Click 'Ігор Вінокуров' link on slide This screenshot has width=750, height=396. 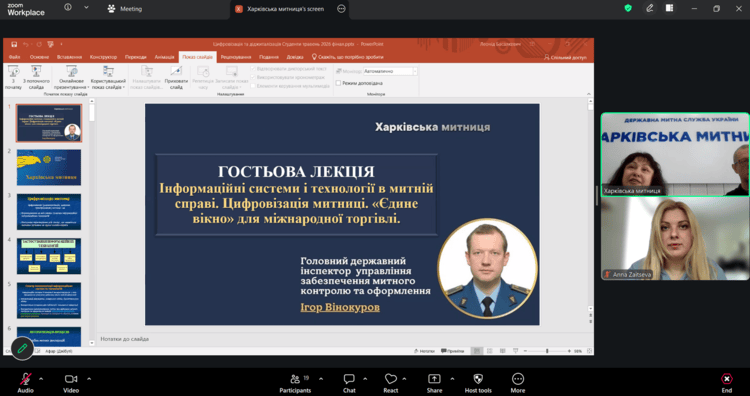[340, 307]
